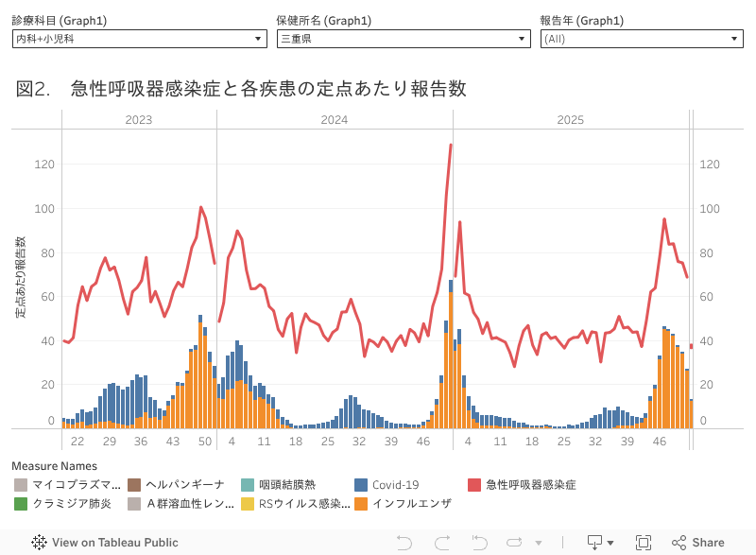Click the Tableau logo icon
Image resolution: width=756 pixels, height=555 pixels.
click(39, 543)
